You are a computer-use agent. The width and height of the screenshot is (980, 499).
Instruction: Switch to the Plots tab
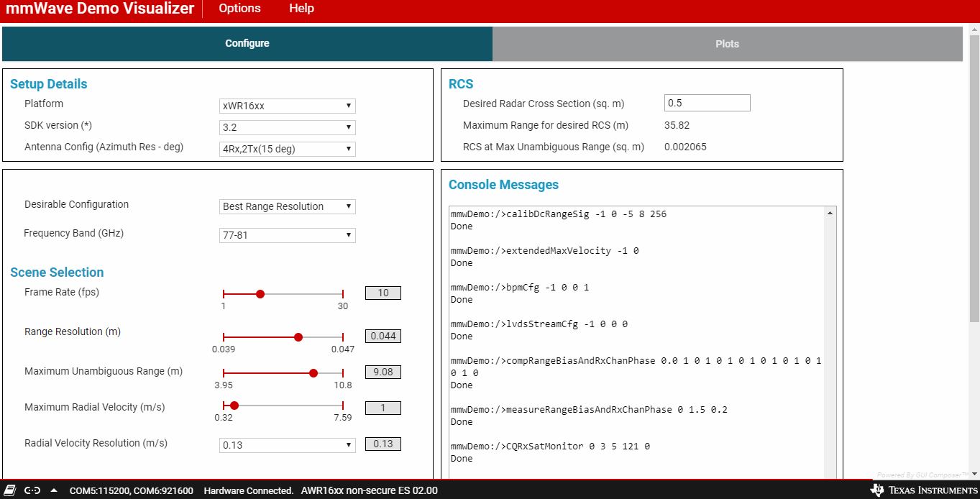click(727, 43)
